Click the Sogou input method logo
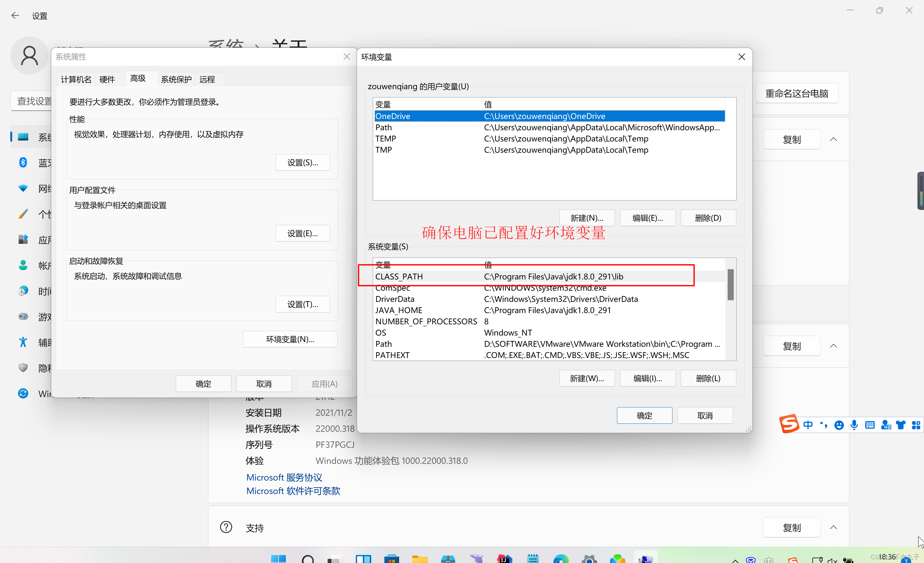This screenshot has height=563, width=924. point(789,424)
